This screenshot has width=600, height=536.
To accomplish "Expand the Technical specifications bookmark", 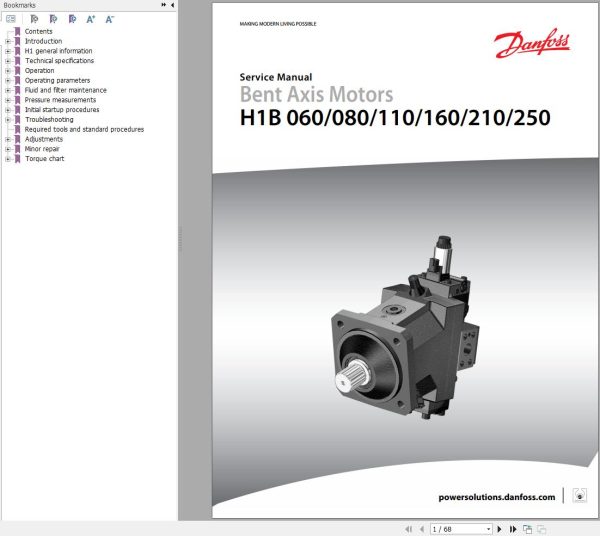I will [x=8, y=61].
